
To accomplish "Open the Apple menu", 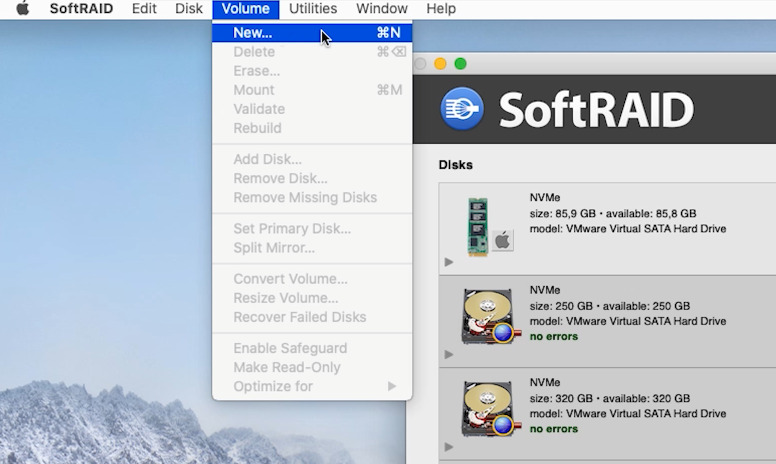I will (23, 8).
